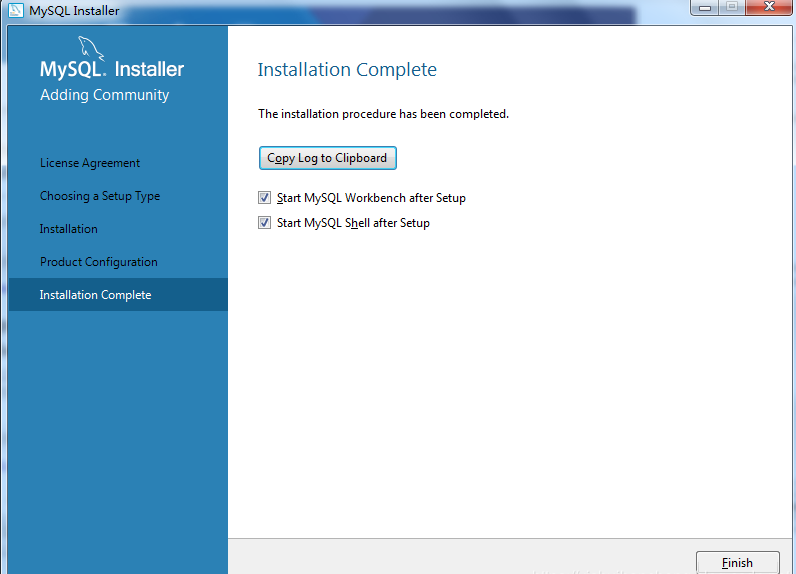Viewport: 796px width, 574px height.
Task: Click the MySQL dolphin logo
Action: coord(91,49)
